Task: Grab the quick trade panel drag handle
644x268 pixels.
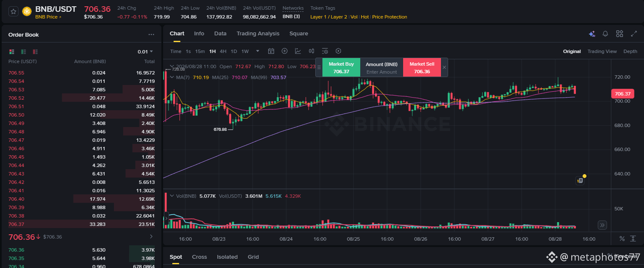Action: pos(319,67)
